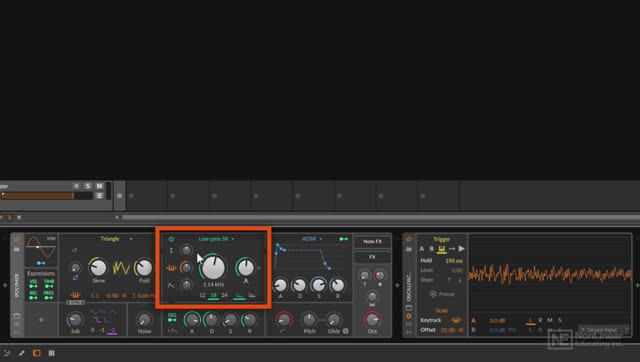Toggle the Polymer filter power icon
This screenshot has width=640, height=362.
171,239
